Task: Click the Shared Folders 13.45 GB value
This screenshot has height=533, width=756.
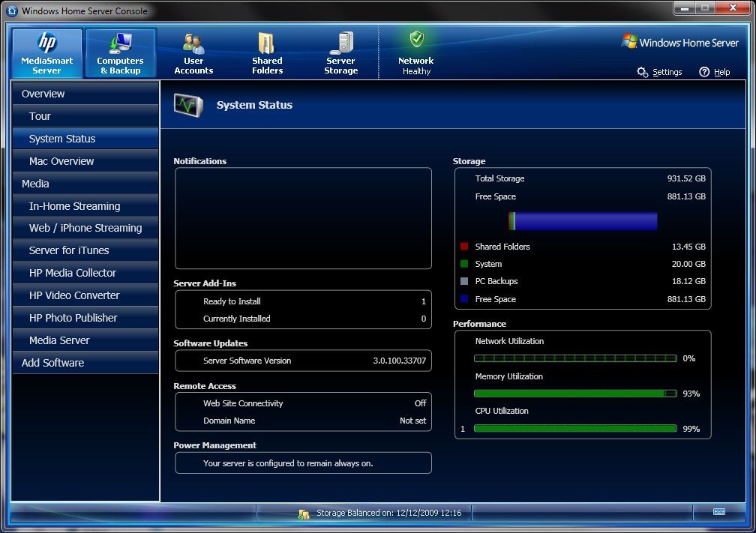Action: click(688, 247)
